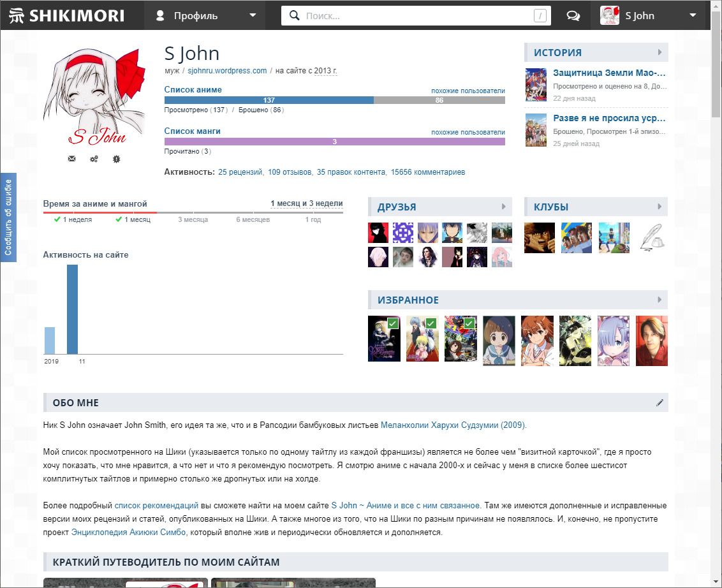The image size is (722, 588).
Task: Edit the 'Обо мне' section with the pencil icon
Action: (659, 402)
